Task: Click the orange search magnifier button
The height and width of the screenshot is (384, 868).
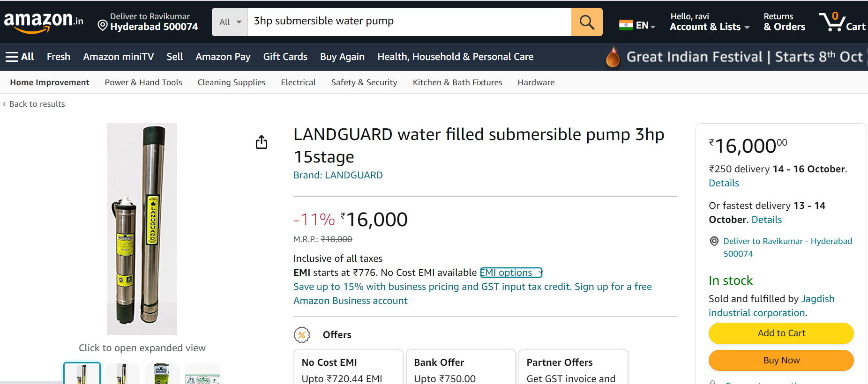Action: [x=587, y=22]
